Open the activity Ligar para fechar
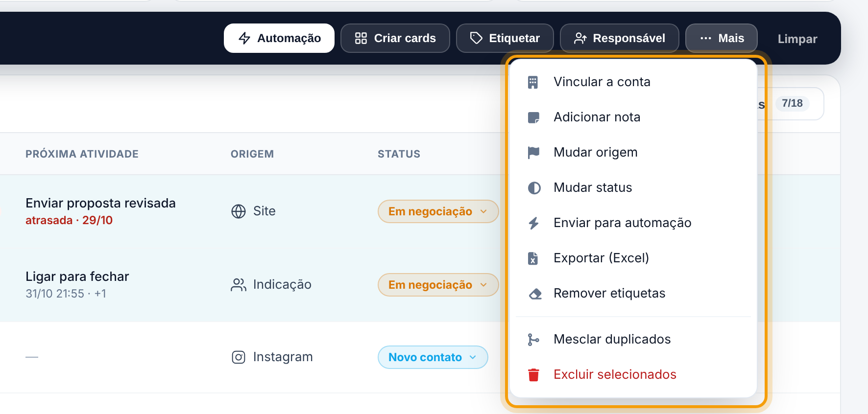The image size is (868, 414). [77, 276]
